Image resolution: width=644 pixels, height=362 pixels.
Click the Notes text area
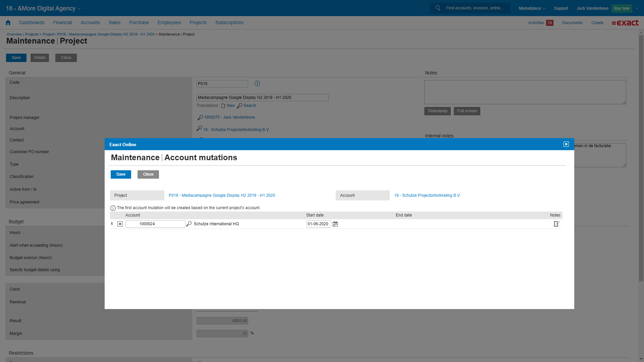click(x=525, y=92)
